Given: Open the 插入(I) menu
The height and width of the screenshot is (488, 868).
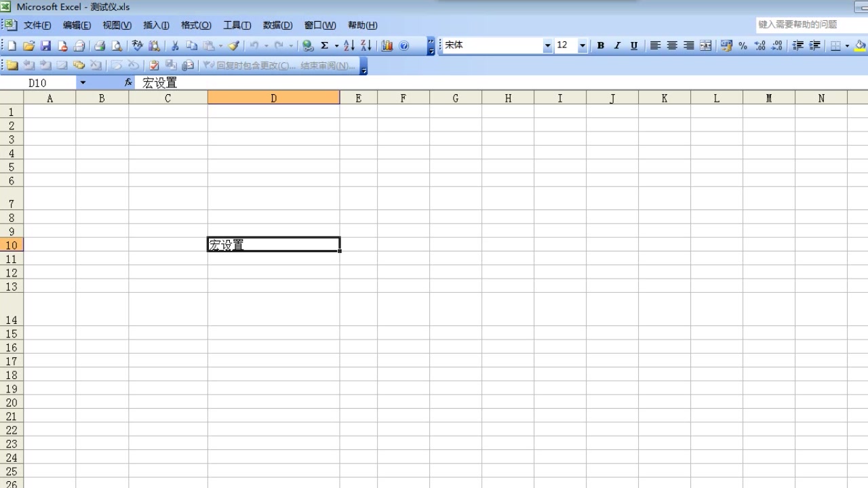Looking at the screenshot, I should pos(156,25).
